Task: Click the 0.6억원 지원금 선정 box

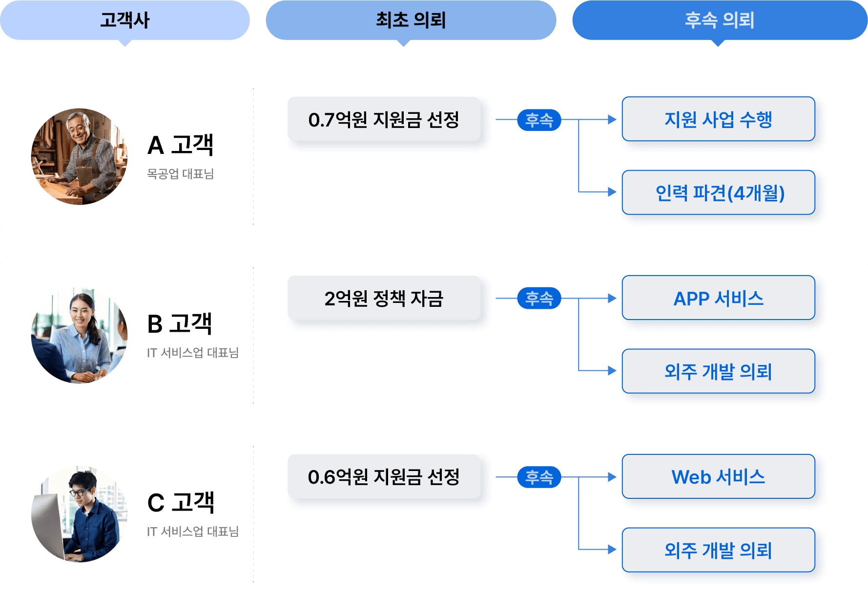Action: click(x=384, y=477)
